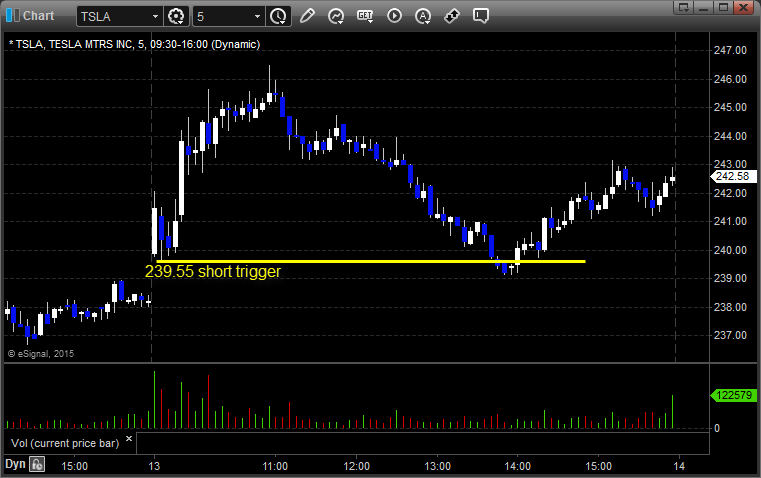The width and height of the screenshot is (761, 478).
Task: Click the 242.58 current price marker
Action: tap(733, 177)
